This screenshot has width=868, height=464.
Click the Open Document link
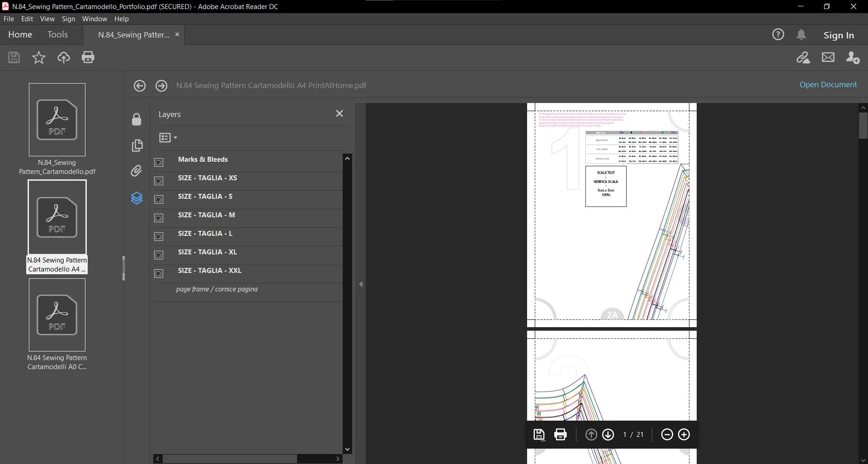pos(828,84)
